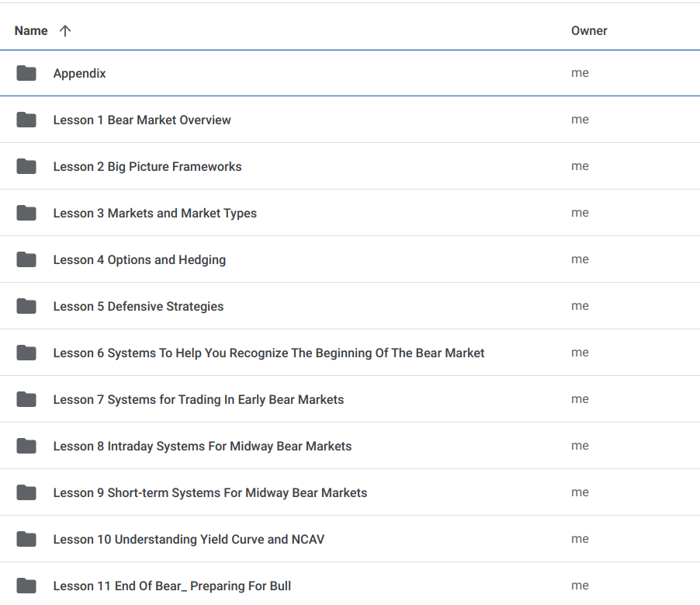Click the Name column header
The width and height of the screenshot is (700, 605).
pyautogui.click(x=30, y=30)
